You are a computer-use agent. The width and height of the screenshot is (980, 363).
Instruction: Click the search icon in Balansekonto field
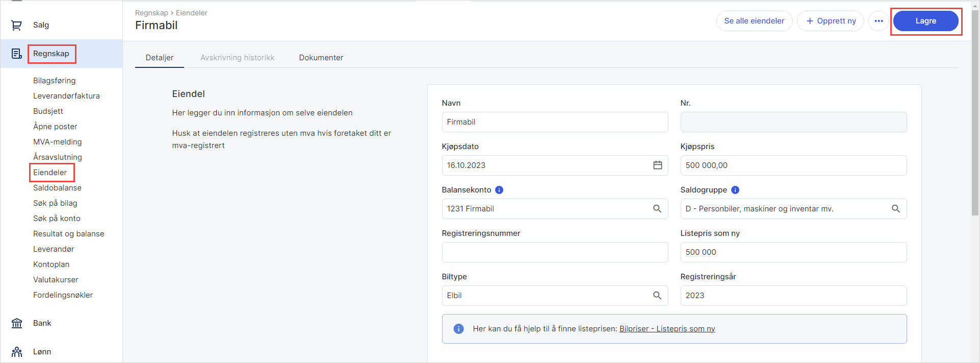click(x=657, y=209)
